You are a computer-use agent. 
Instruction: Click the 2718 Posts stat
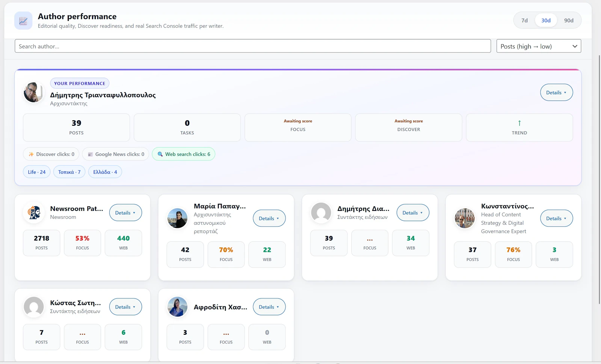pos(41,243)
